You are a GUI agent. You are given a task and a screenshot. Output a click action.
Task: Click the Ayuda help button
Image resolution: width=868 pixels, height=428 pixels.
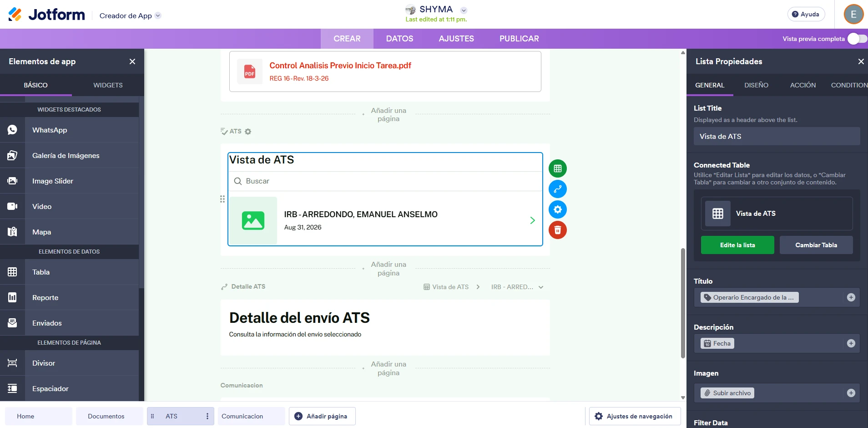(x=806, y=14)
